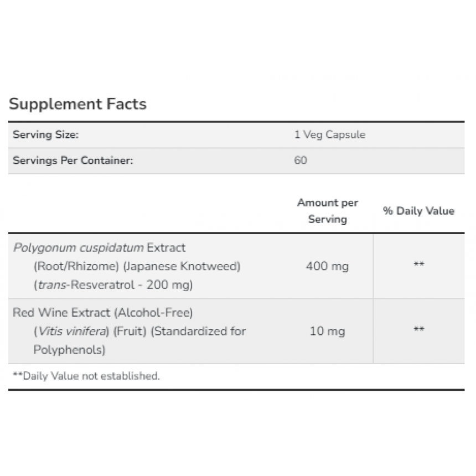Click the Daily Value not established footnote

(86, 376)
